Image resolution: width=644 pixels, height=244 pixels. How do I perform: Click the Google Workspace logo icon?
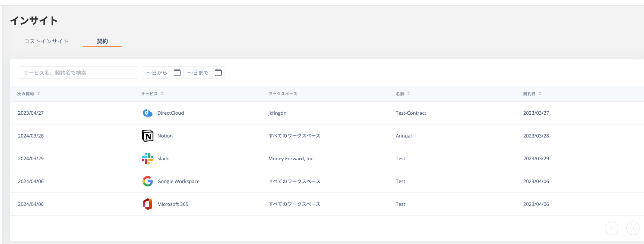click(148, 181)
